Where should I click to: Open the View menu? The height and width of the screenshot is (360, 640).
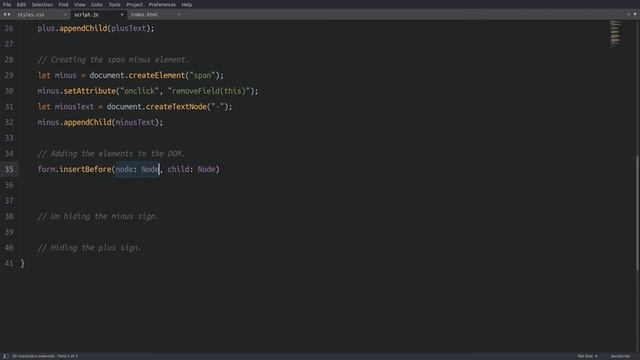click(80, 4)
